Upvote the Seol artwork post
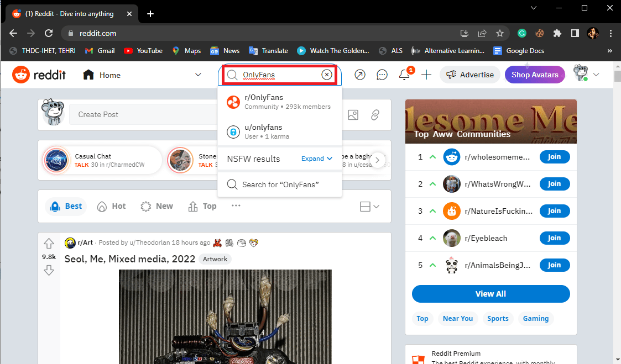The height and width of the screenshot is (364, 621). (x=49, y=243)
